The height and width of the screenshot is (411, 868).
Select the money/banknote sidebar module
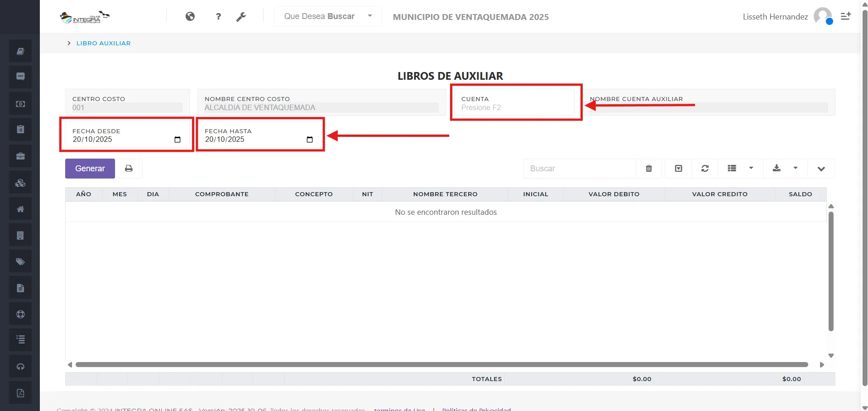click(x=20, y=103)
